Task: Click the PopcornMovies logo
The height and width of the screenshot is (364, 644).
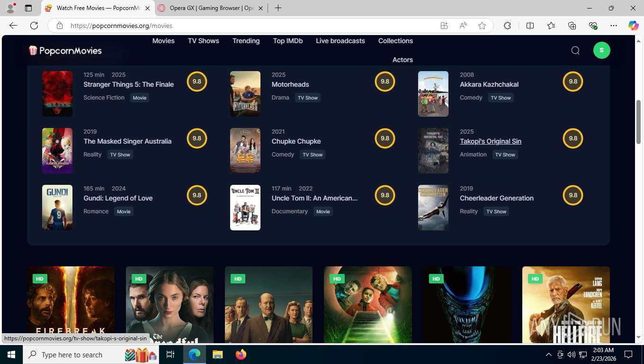Action: [x=65, y=51]
